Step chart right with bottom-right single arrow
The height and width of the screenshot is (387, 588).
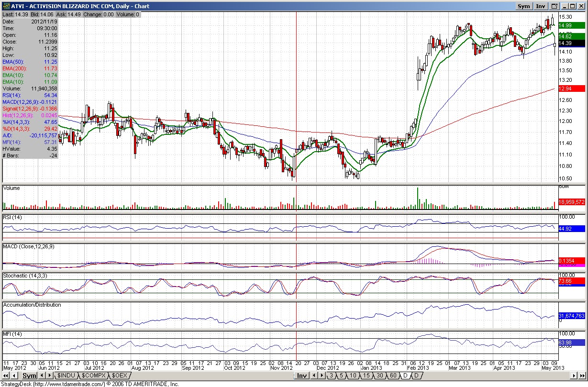(574, 376)
